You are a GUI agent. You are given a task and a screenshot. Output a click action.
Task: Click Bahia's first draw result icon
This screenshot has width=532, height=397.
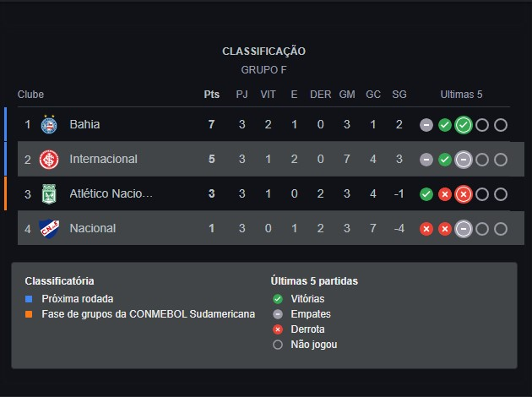point(426,125)
